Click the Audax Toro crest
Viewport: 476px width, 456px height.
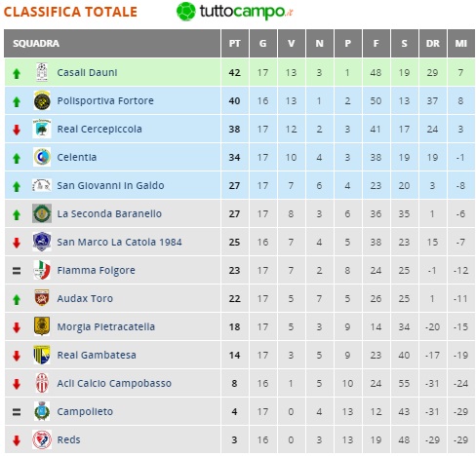click(42, 298)
